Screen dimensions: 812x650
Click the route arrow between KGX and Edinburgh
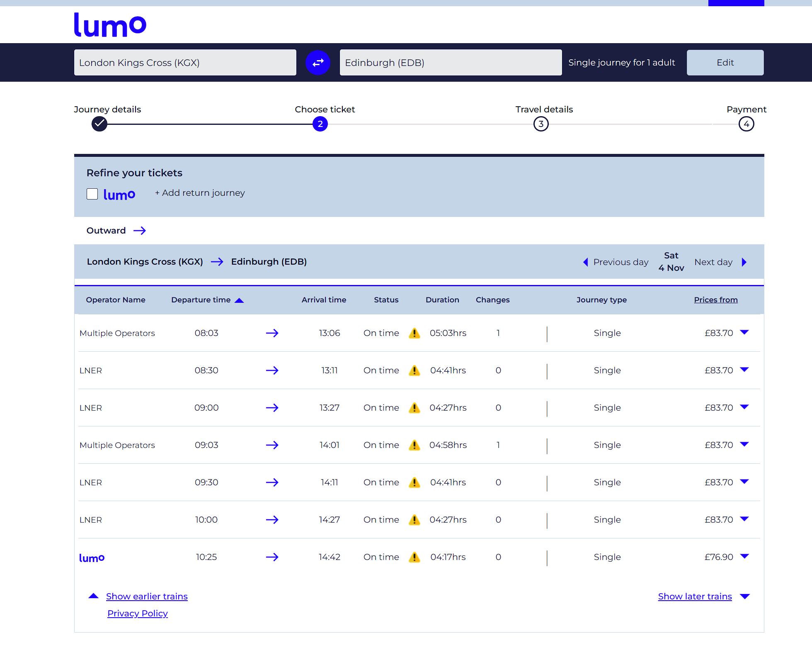[x=217, y=262]
